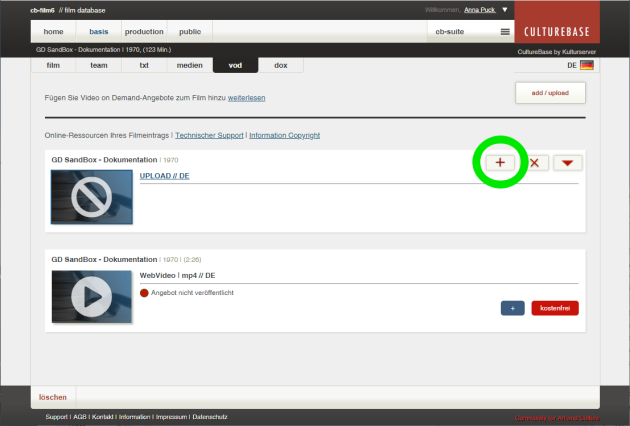Toggle the red 'Angebot nicht veröffentlicht' status dot

click(144, 293)
